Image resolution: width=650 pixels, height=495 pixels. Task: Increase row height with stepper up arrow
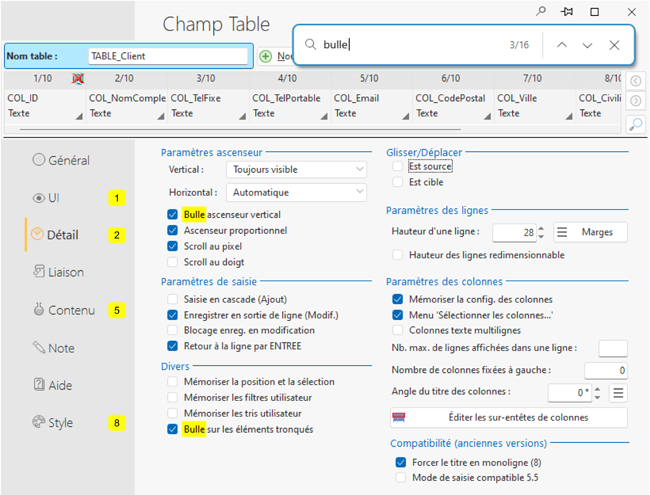coord(541,228)
